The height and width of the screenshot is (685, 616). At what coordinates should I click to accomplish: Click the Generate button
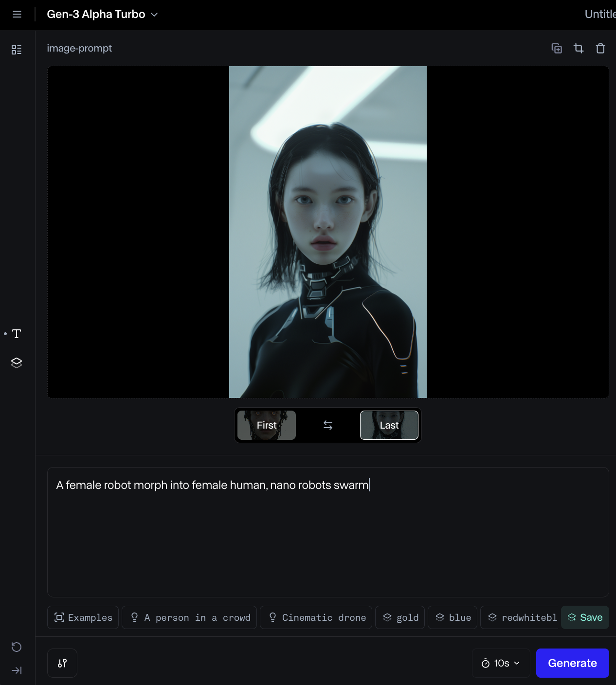pyautogui.click(x=572, y=663)
